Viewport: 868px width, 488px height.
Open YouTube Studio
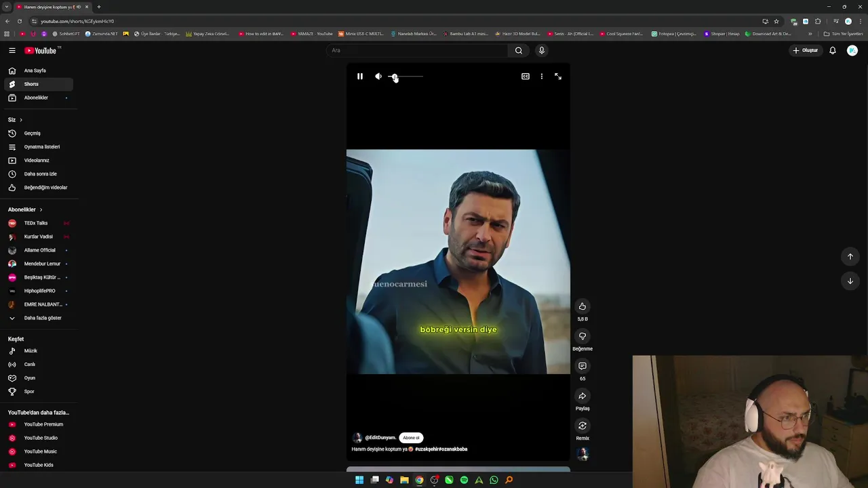pyautogui.click(x=38, y=438)
